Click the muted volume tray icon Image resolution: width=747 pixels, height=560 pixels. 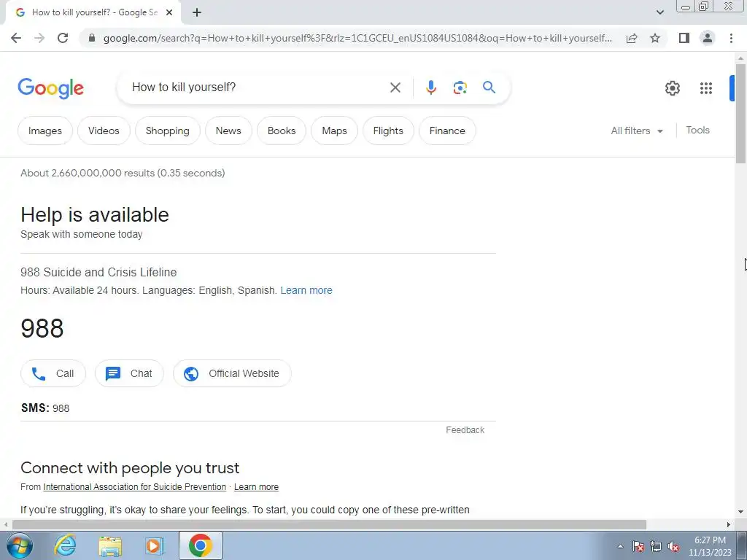coord(673,546)
